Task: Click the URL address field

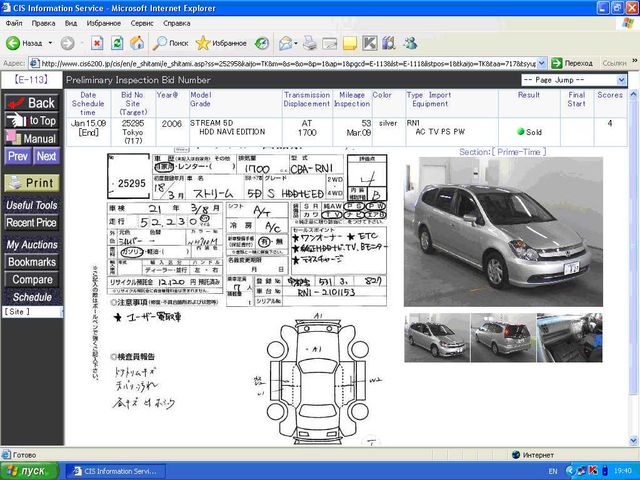Action: click(x=288, y=63)
